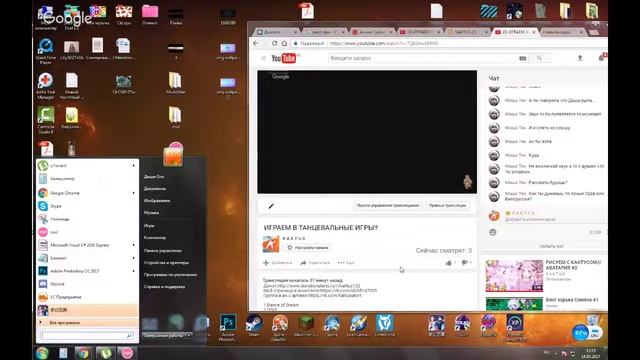
Task: Click Панель управления трансляциями button
Action: pyautogui.click(x=388, y=206)
